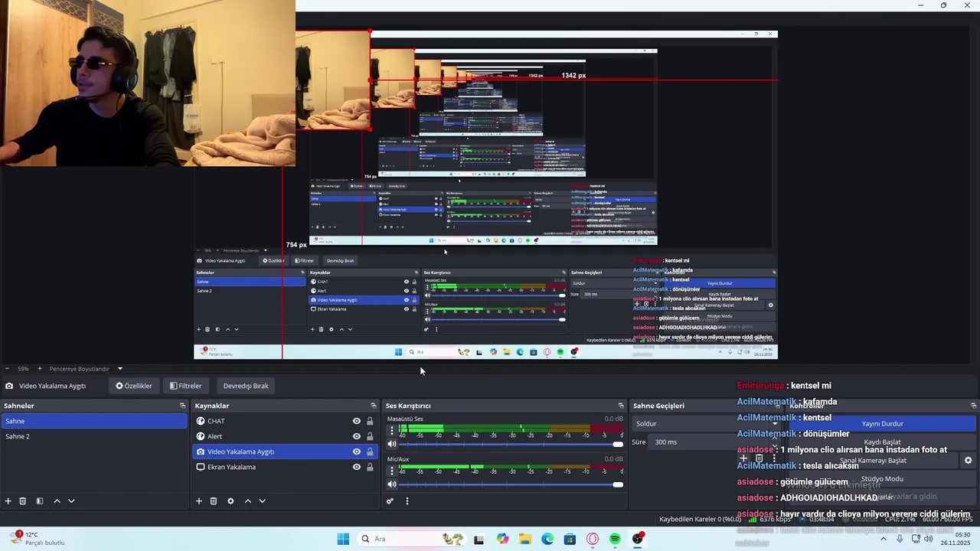This screenshot has height=551, width=980.
Task: Add a scene transition with plus icon
Action: (x=743, y=458)
